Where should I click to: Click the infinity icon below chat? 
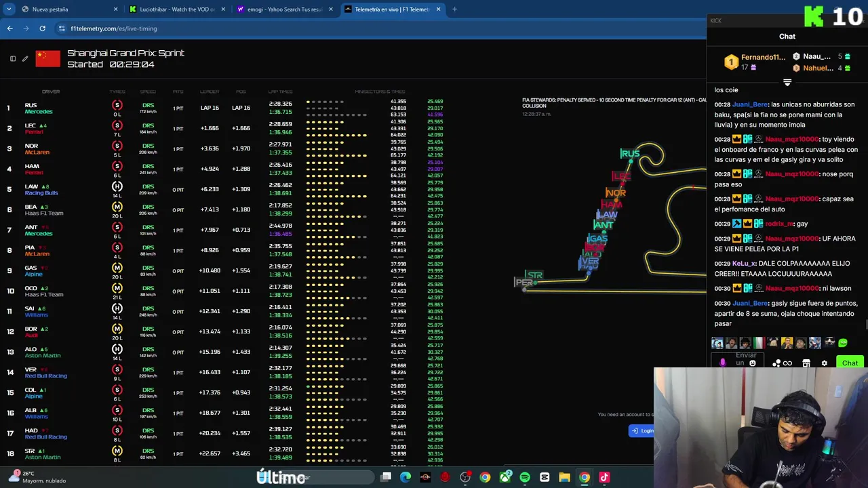coord(787,363)
